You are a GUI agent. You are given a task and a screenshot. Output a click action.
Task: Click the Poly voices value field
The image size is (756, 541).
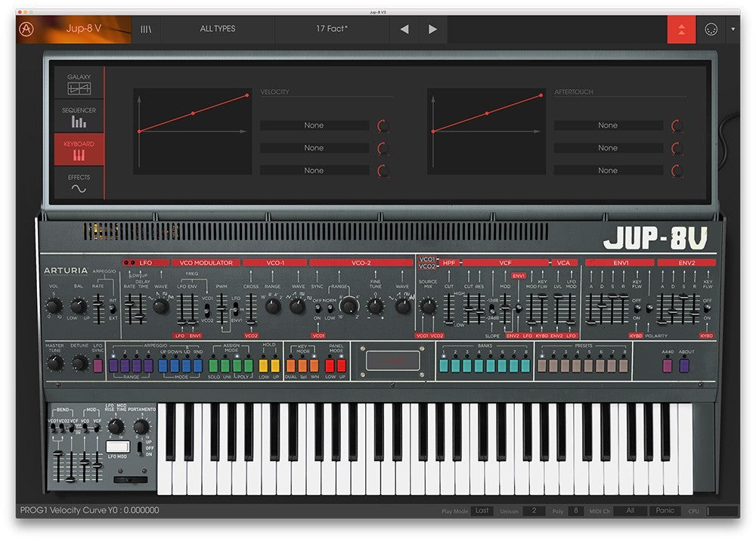click(x=575, y=511)
